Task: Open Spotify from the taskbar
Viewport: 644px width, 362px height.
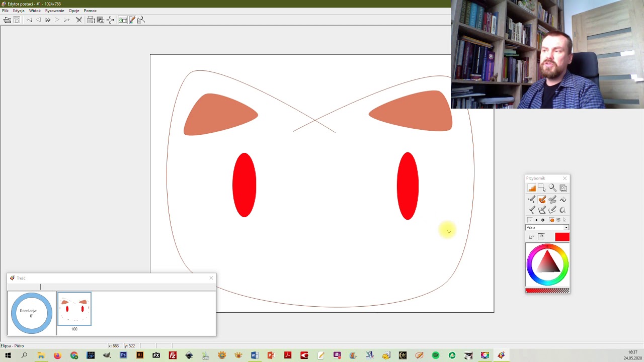Action: tap(436, 355)
